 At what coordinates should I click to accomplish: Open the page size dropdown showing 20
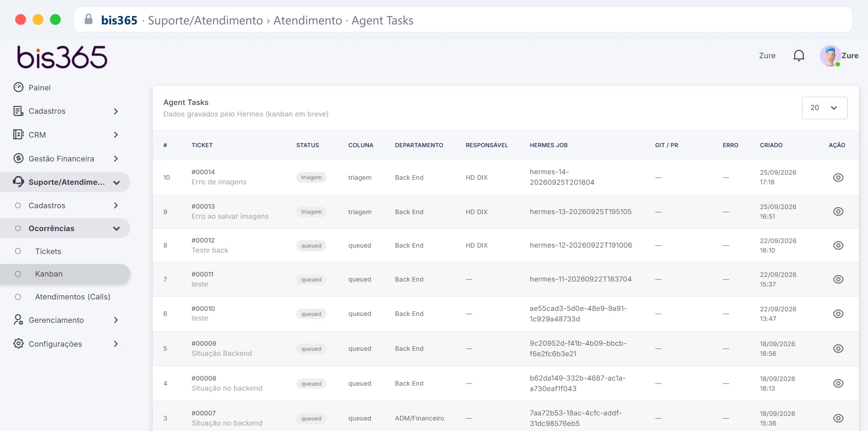coord(824,108)
